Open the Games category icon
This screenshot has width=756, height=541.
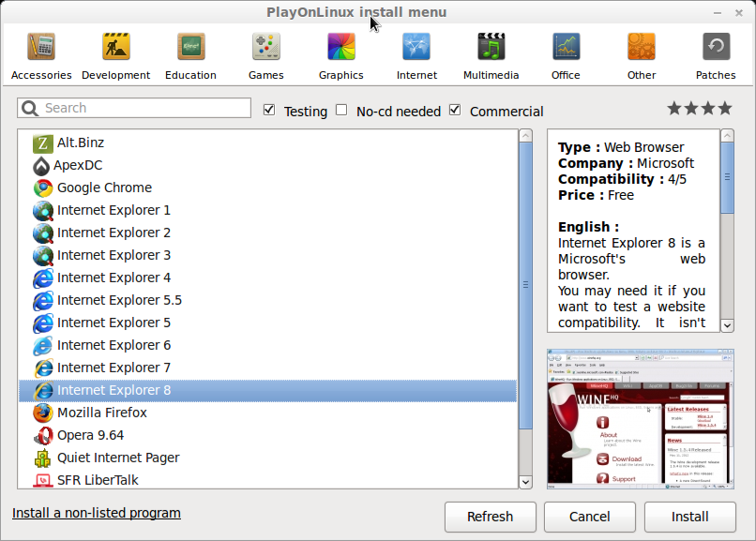coord(265,47)
